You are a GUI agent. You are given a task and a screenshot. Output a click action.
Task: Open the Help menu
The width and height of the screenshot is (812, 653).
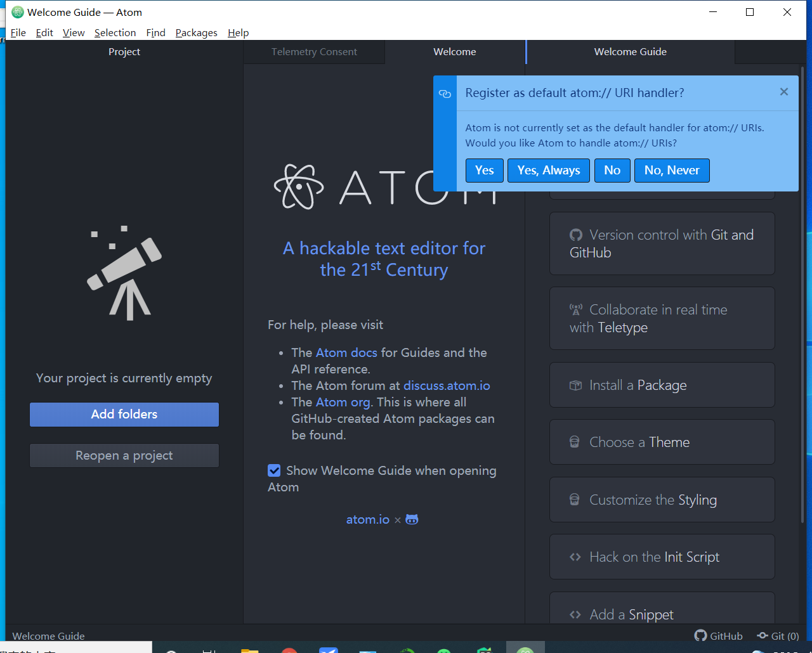click(x=238, y=33)
